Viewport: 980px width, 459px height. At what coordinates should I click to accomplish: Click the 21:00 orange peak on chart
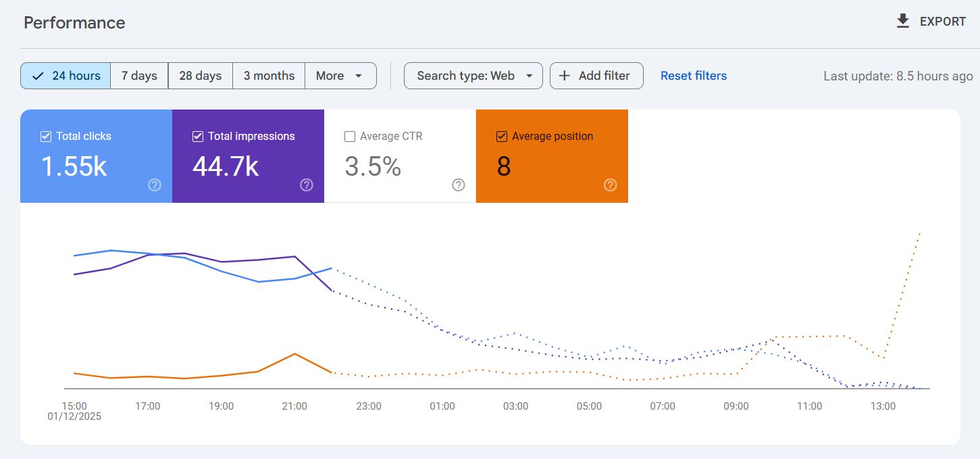tap(294, 354)
